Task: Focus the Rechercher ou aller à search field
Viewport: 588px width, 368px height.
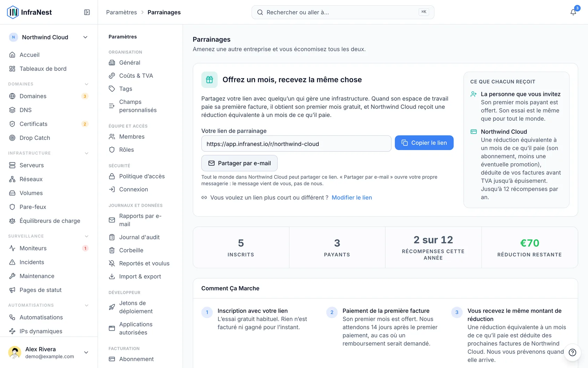Action: pyautogui.click(x=343, y=12)
